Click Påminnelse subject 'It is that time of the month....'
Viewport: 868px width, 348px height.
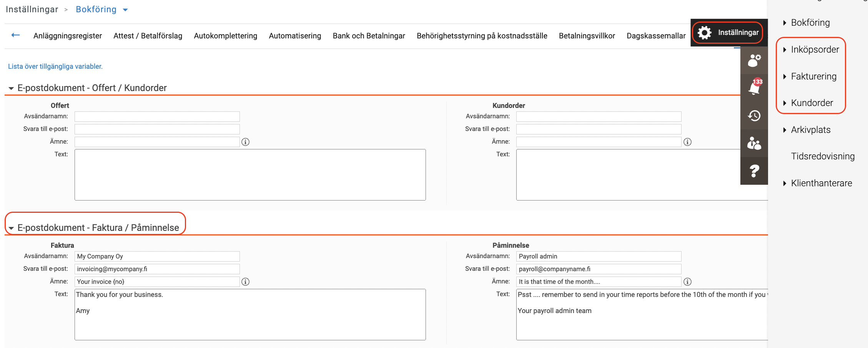[x=599, y=282]
